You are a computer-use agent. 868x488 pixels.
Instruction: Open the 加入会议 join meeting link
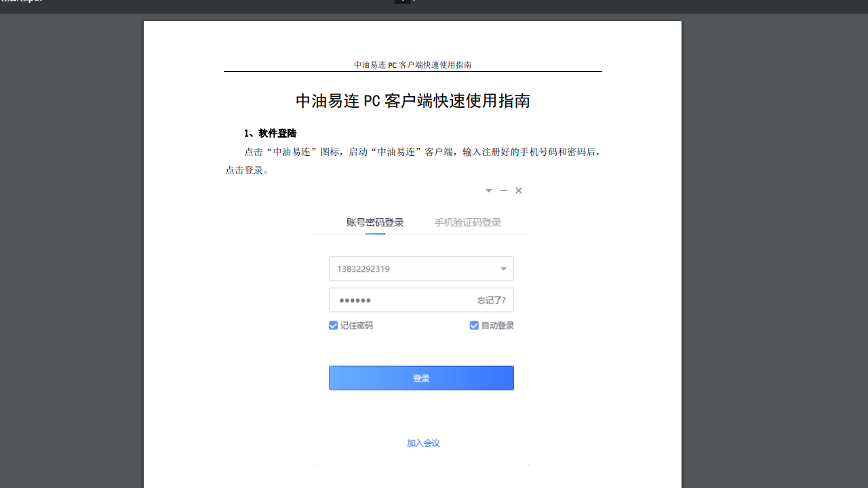tap(422, 443)
